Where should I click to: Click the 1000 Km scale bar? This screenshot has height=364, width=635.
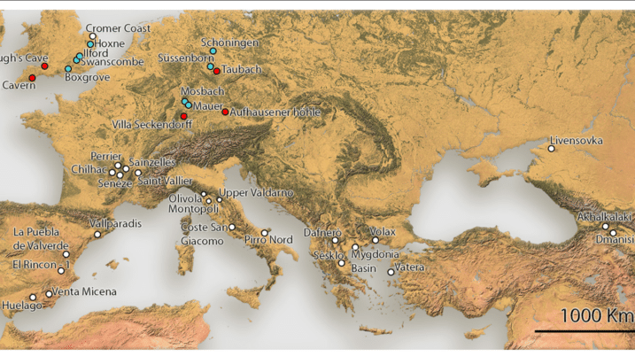tap(585, 332)
